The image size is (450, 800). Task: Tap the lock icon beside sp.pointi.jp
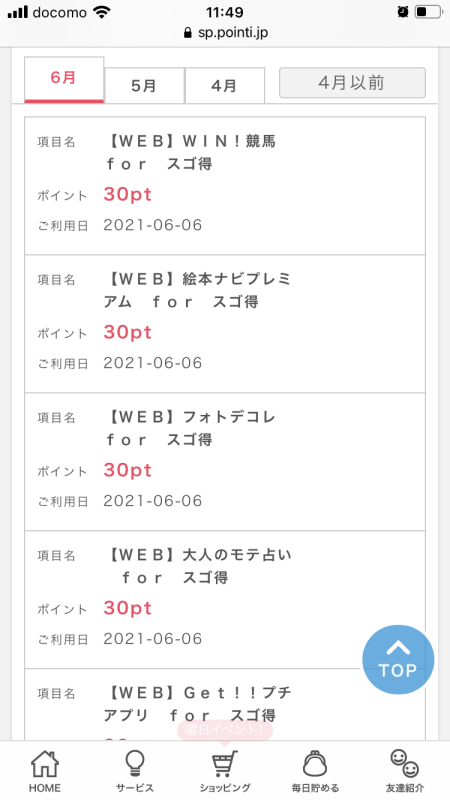pyautogui.click(x=188, y=33)
